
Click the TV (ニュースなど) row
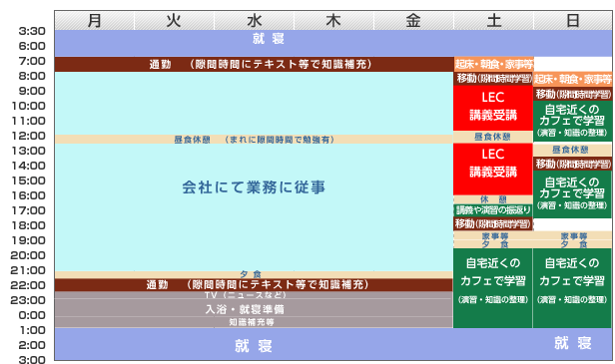click(x=255, y=295)
